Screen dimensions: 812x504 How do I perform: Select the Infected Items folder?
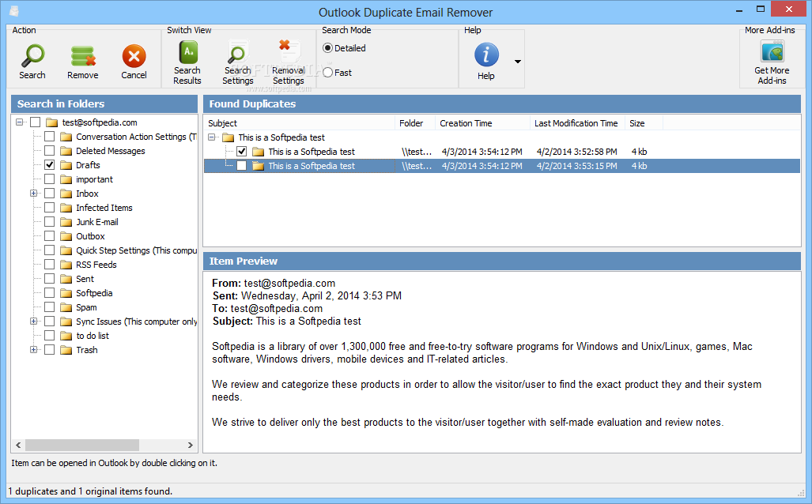pyautogui.click(x=104, y=208)
